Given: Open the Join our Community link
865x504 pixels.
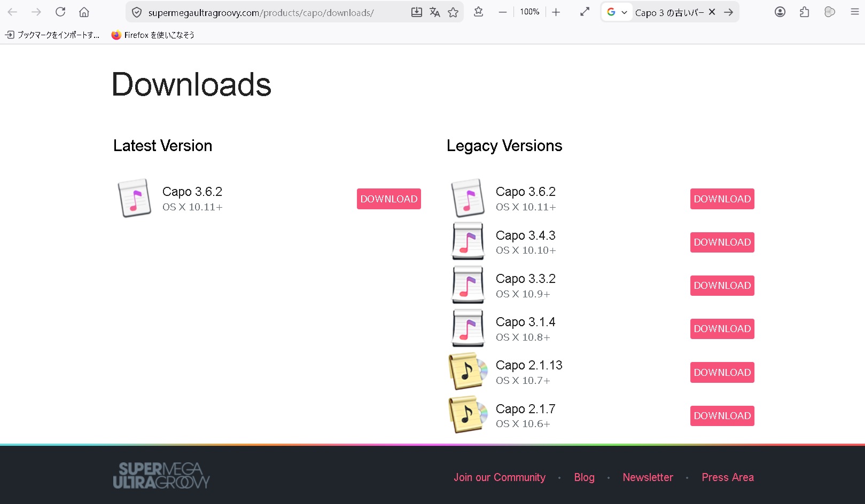Looking at the screenshot, I should [x=500, y=477].
